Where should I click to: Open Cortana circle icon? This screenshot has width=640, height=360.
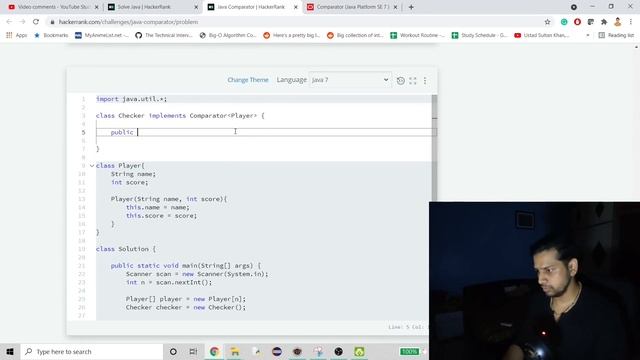[173, 351]
